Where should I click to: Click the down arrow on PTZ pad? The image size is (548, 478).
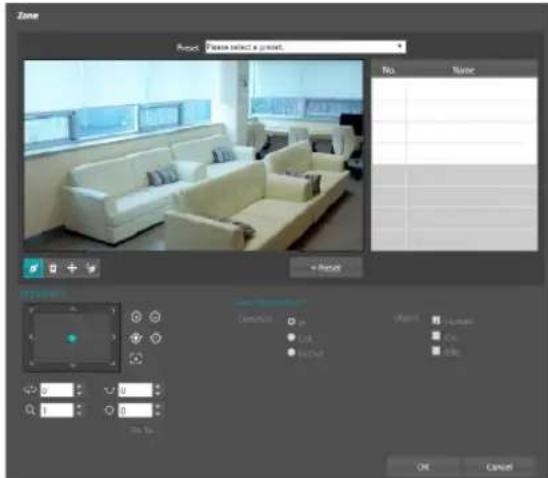[x=72, y=365]
